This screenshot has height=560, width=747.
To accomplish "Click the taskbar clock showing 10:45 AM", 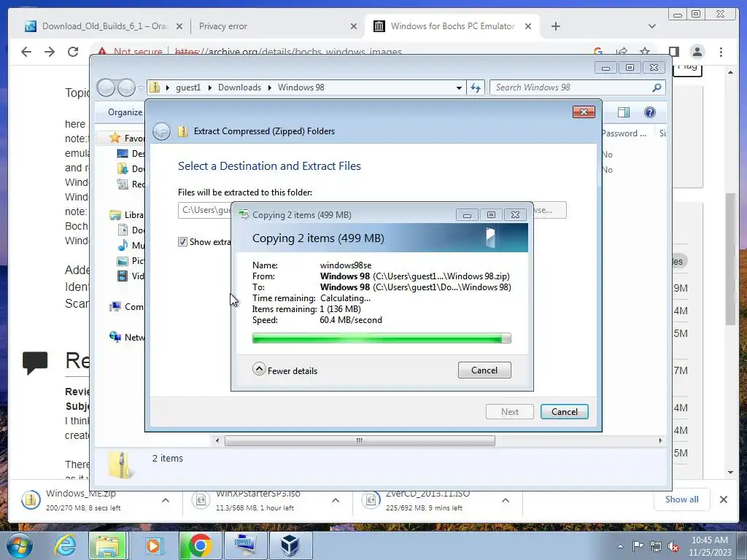I will 709,546.
